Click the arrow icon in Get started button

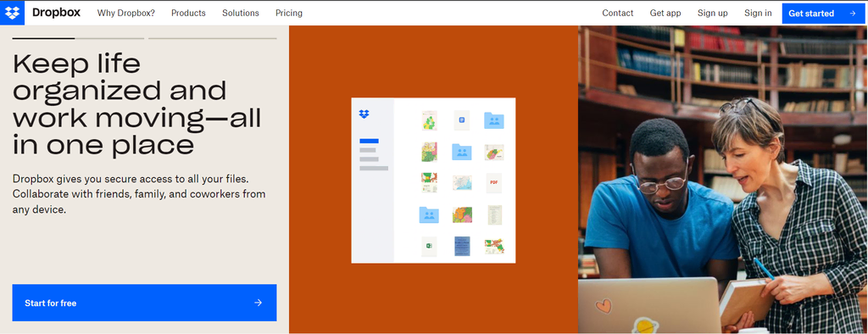(x=853, y=14)
